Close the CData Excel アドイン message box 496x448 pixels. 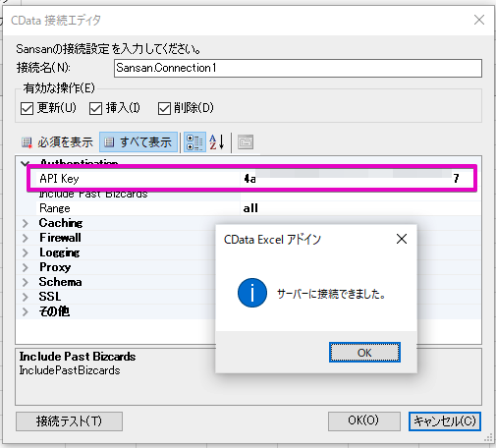(x=402, y=239)
